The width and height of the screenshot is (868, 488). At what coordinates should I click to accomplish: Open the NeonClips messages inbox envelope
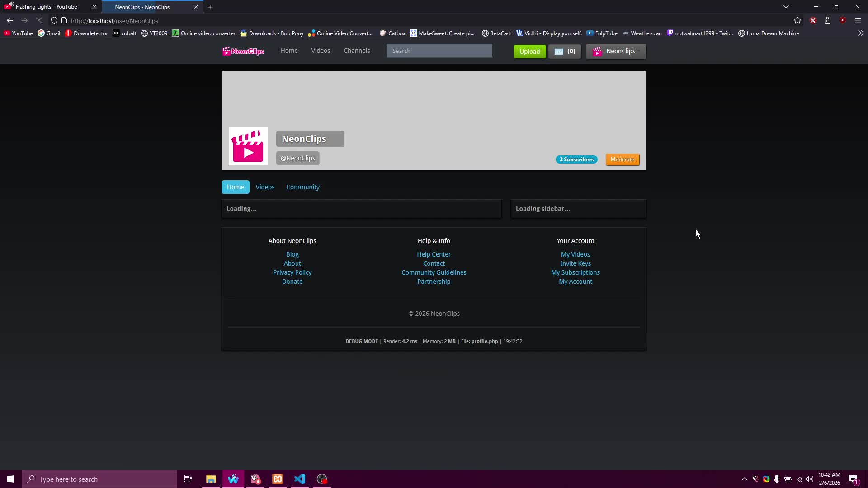pyautogui.click(x=565, y=51)
